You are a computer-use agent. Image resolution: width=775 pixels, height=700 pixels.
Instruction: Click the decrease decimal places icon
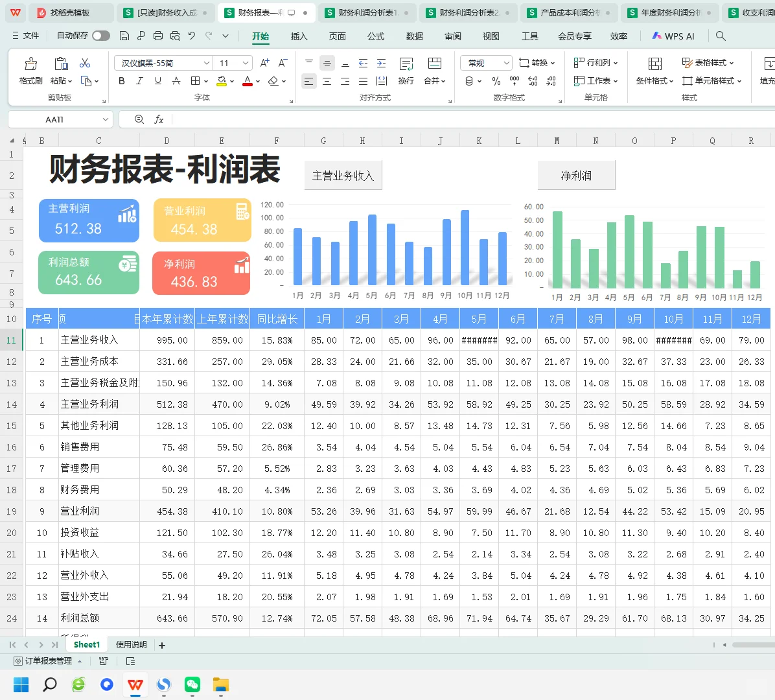pyautogui.click(x=551, y=81)
